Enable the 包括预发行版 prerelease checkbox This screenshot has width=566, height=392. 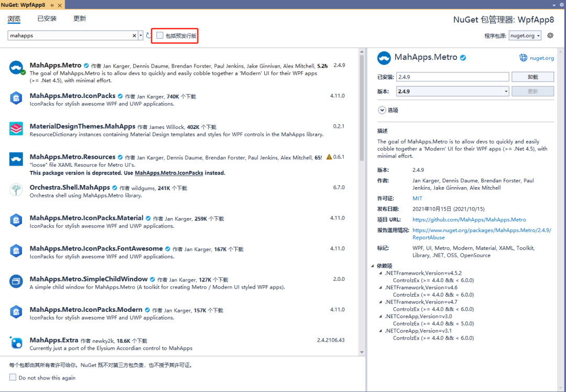coord(160,35)
